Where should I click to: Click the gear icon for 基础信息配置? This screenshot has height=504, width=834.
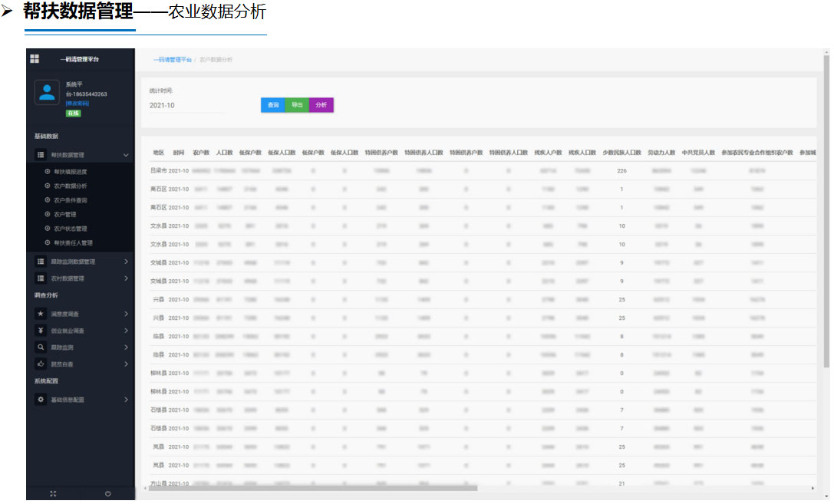pos(41,399)
